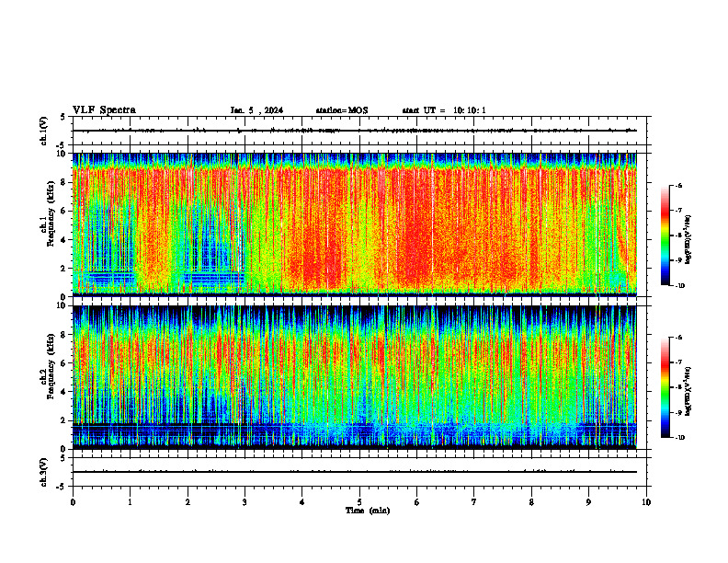The image size is (728, 563).
Task: Click the ch.1 waveform trace panel
Action: (359, 131)
